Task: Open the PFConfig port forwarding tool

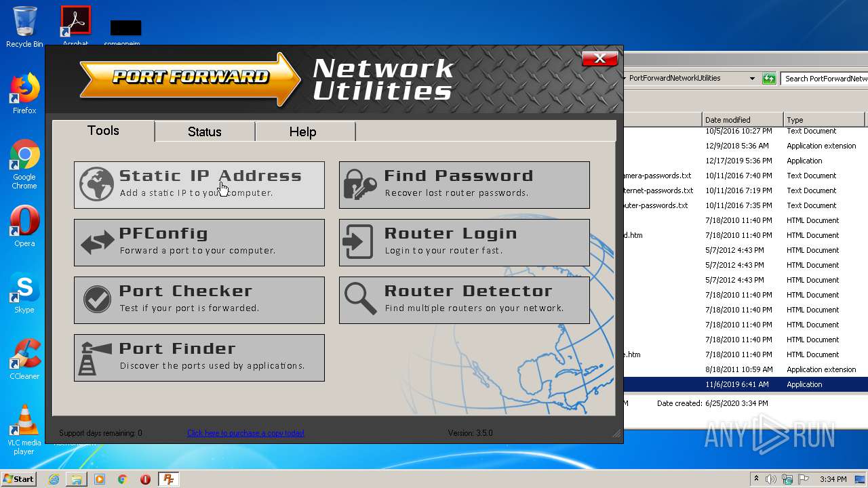Action: (x=199, y=242)
